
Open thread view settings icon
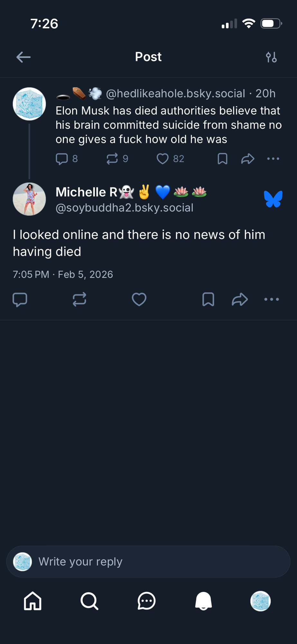(x=271, y=57)
